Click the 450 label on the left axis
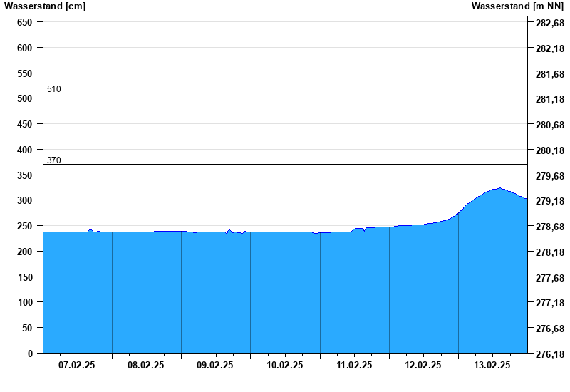The height and width of the screenshot is (392, 570). (x=25, y=124)
